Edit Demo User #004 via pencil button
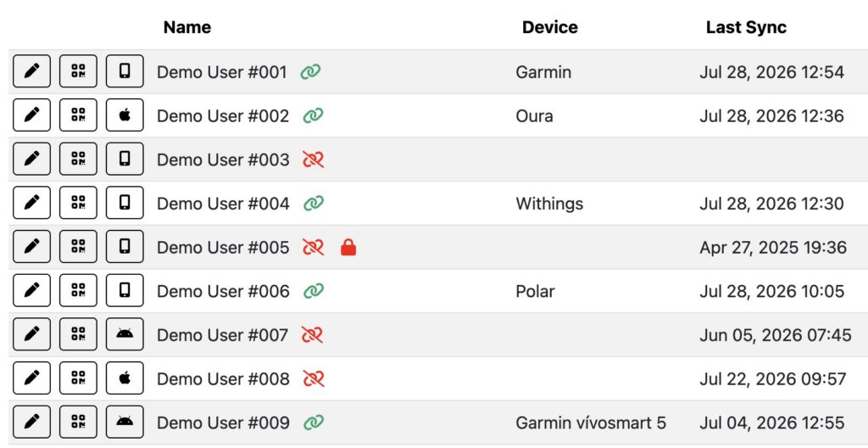Screen dimensions: 868x448 (31, 203)
